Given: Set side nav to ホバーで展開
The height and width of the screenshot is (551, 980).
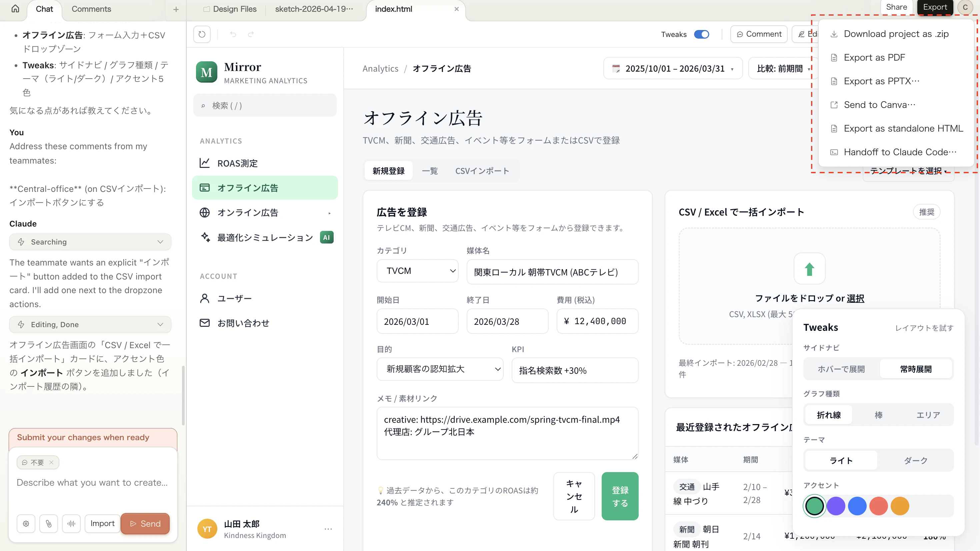Looking at the screenshot, I should (x=841, y=369).
